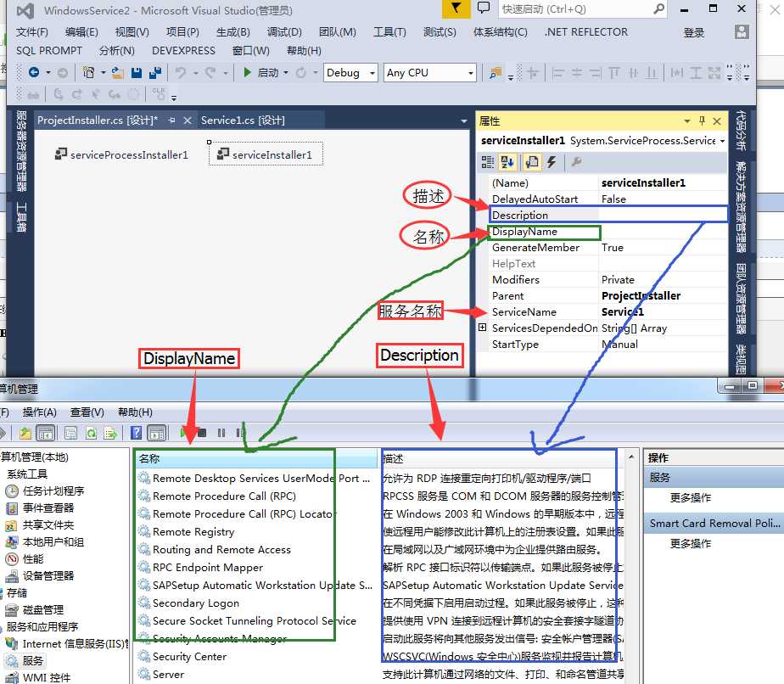The image size is (784, 684).
Task: Show events with the lightning bolt icon
Action: click(x=552, y=161)
